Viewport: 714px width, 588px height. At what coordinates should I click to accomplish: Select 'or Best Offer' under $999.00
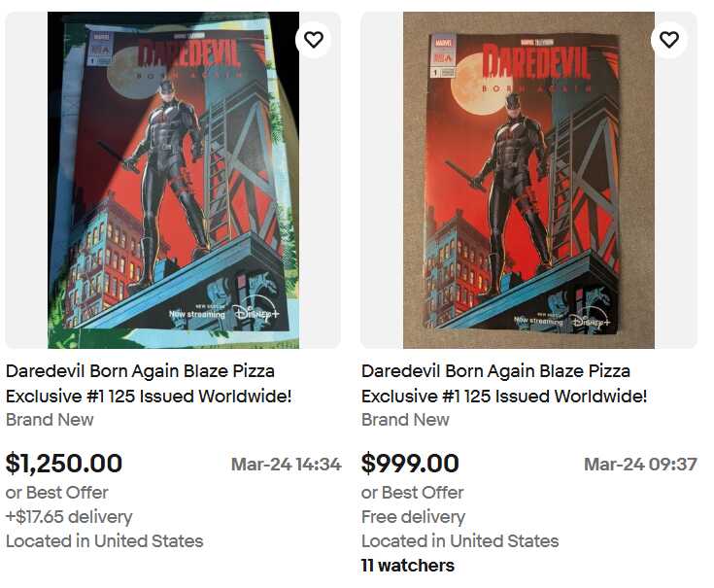click(x=413, y=493)
